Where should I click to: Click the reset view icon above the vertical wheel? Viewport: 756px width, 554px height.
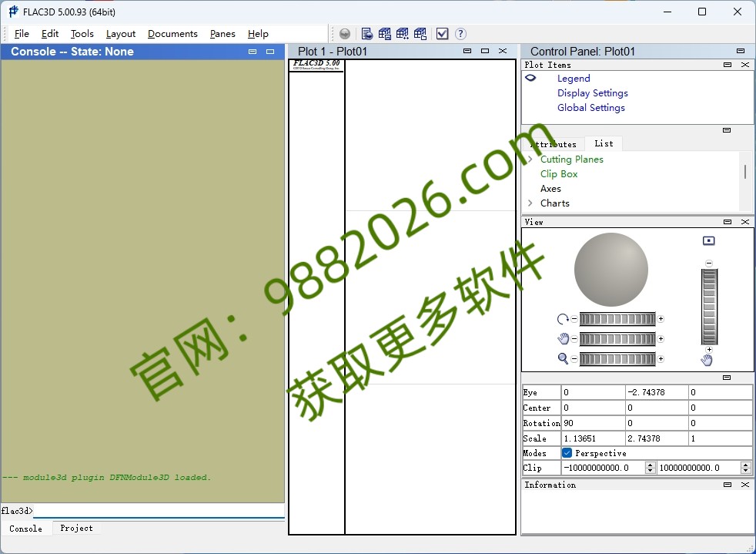pos(709,240)
